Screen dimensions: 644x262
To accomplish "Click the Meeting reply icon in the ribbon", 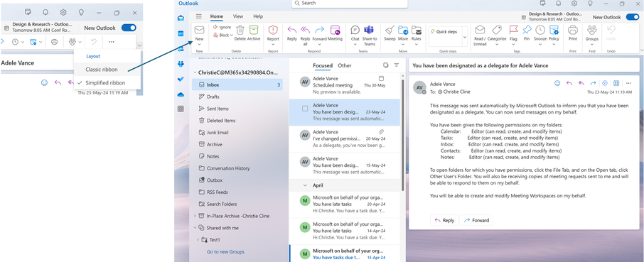I will 335,30.
